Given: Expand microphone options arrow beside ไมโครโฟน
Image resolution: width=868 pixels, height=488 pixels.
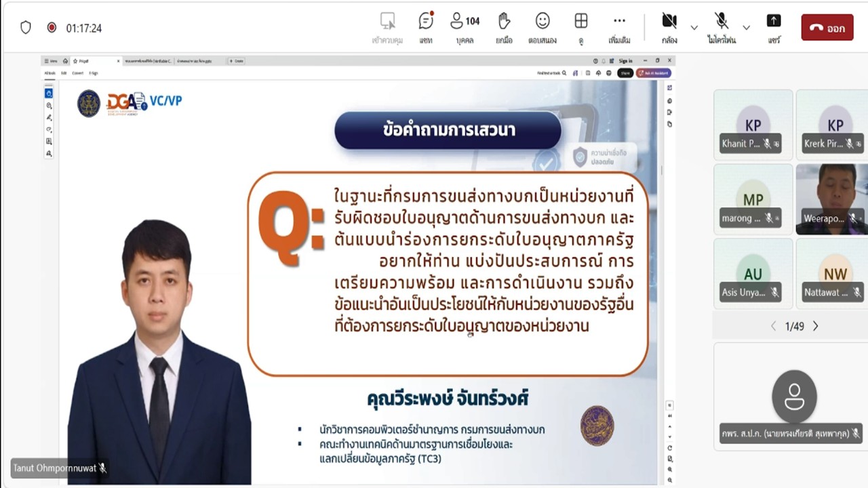Looking at the screenshot, I should click(746, 28).
